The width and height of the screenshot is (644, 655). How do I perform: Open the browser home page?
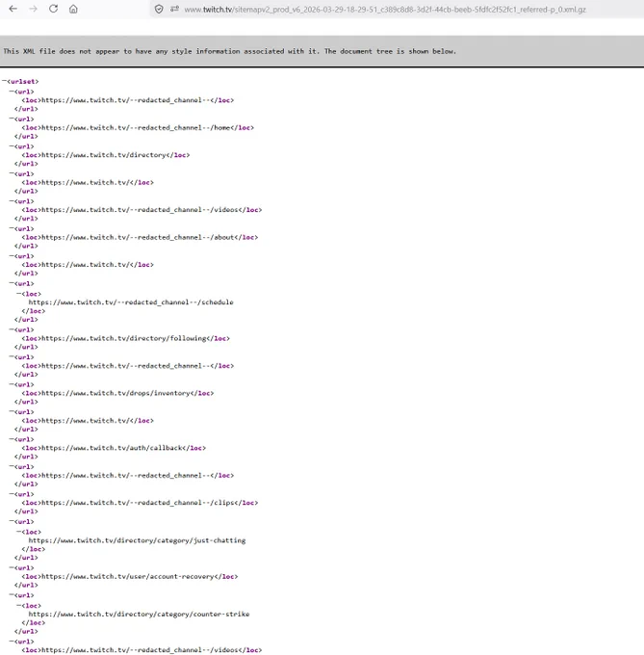(x=73, y=9)
